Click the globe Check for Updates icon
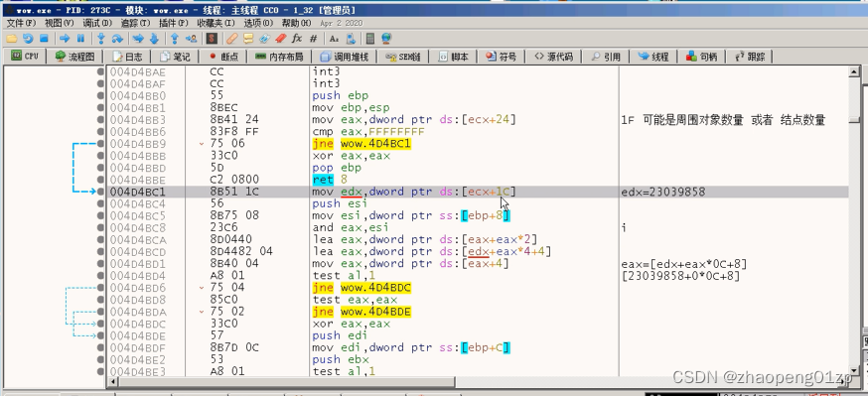 tap(386, 38)
